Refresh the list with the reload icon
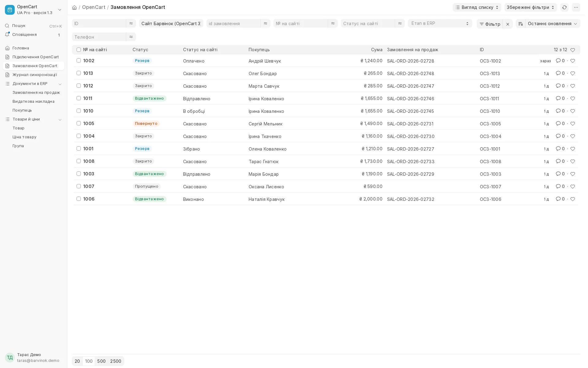The image size is (588, 368). [564, 7]
